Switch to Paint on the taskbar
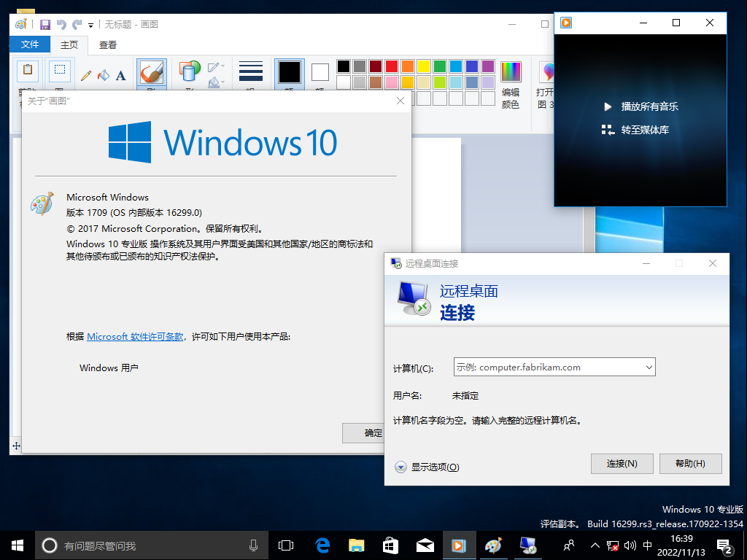Screen dimensions: 747x560 coord(494,545)
